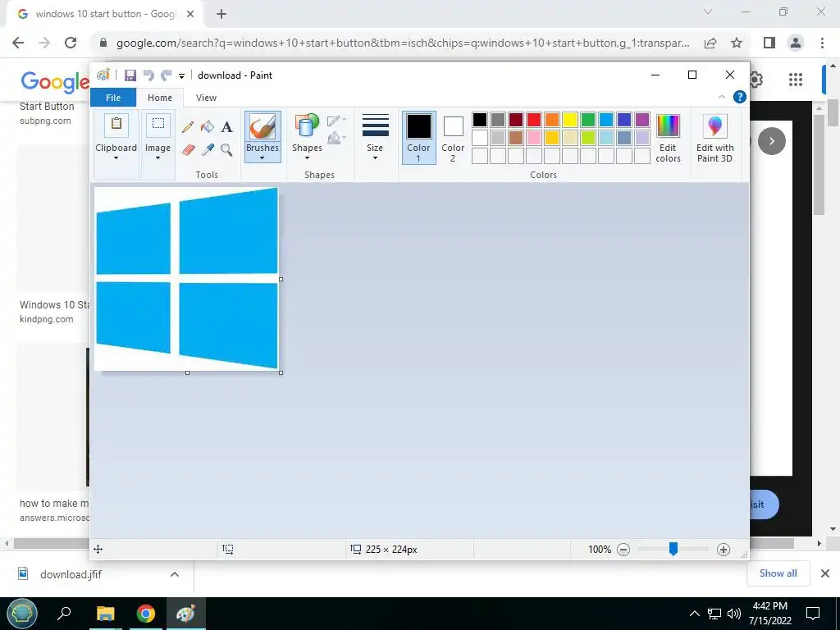Open download.jfif options chevron
This screenshot has width=840, height=630.
(175, 574)
